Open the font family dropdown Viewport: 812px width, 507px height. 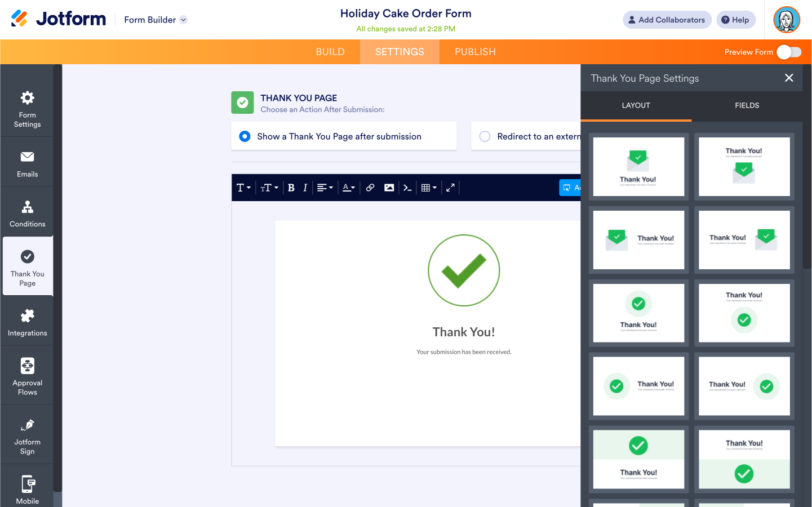pyautogui.click(x=243, y=188)
